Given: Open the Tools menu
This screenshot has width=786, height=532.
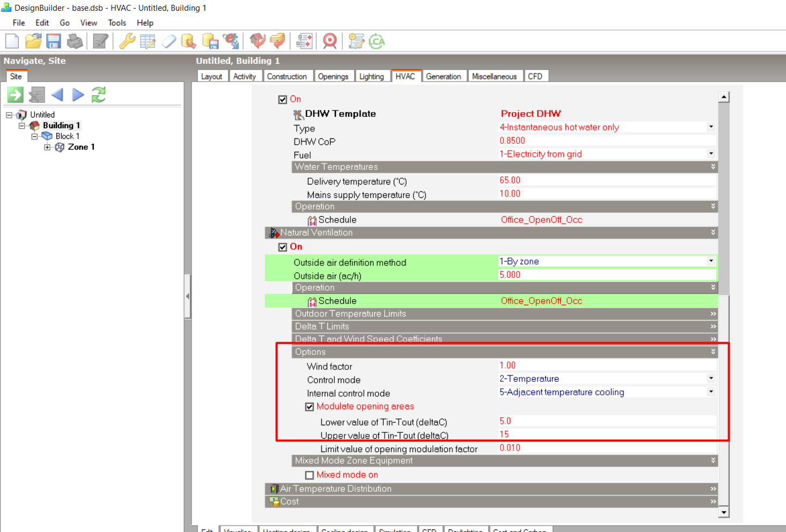Looking at the screenshot, I should click(x=117, y=23).
